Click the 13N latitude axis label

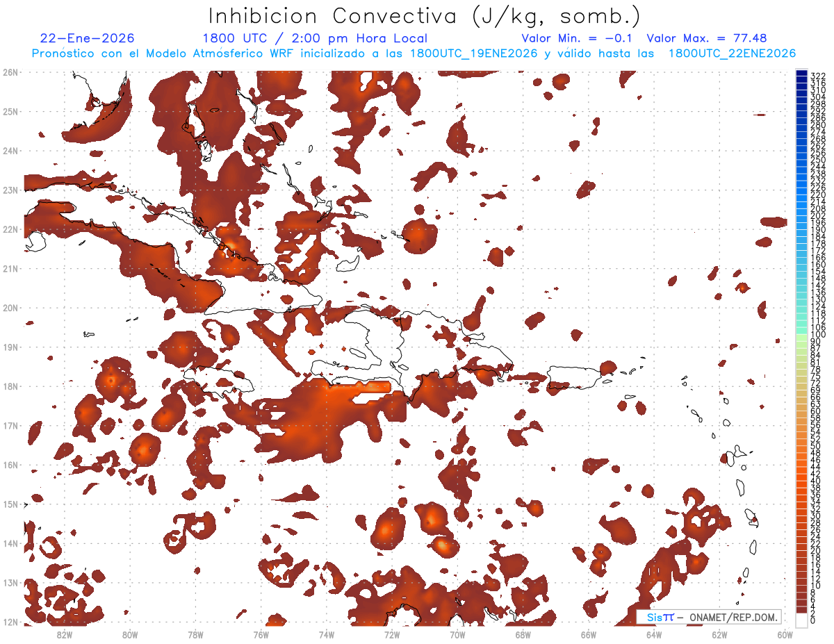tap(10, 582)
